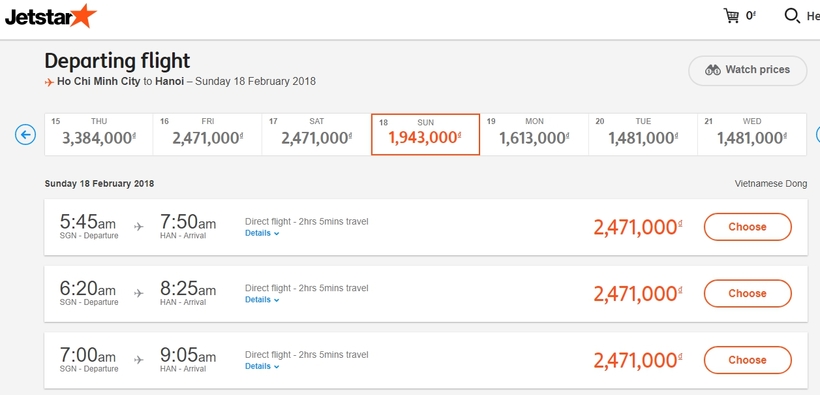Choose the 6:20am departure flight
Viewport: 820px width, 395px height.
pyautogui.click(x=748, y=294)
